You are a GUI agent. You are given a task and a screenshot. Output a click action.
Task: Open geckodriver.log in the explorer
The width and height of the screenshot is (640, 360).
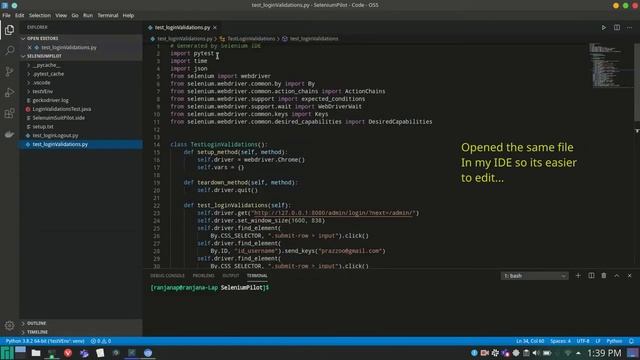click(x=51, y=100)
